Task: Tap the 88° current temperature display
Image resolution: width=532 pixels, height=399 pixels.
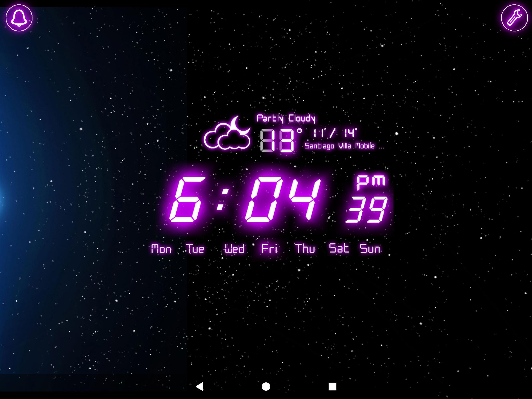Action: click(276, 136)
